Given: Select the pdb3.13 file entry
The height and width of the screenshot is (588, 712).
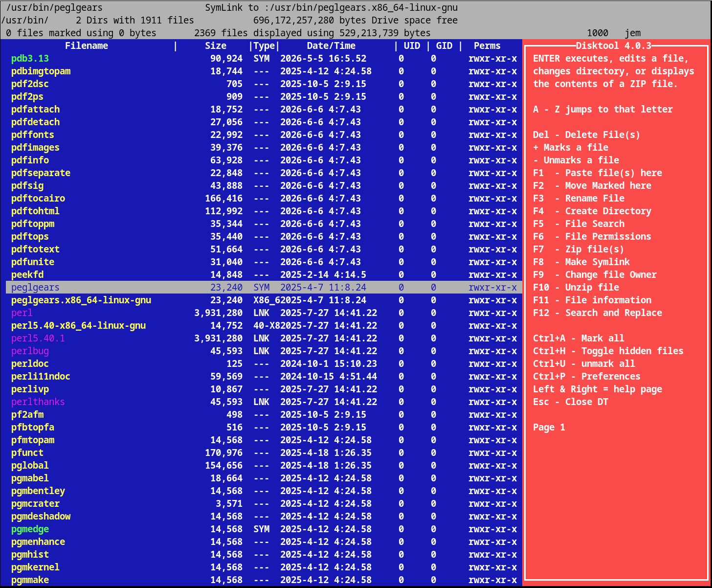Looking at the screenshot, I should click(x=30, y=59).
